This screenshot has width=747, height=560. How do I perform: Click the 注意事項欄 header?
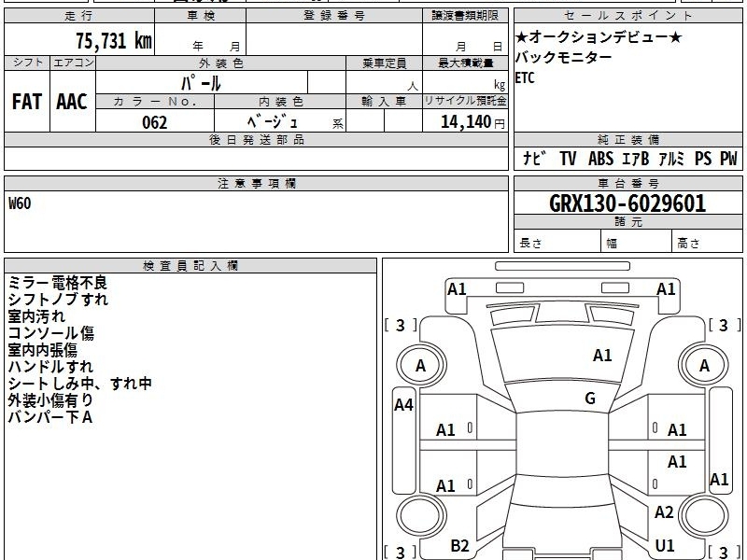point(256,183)
